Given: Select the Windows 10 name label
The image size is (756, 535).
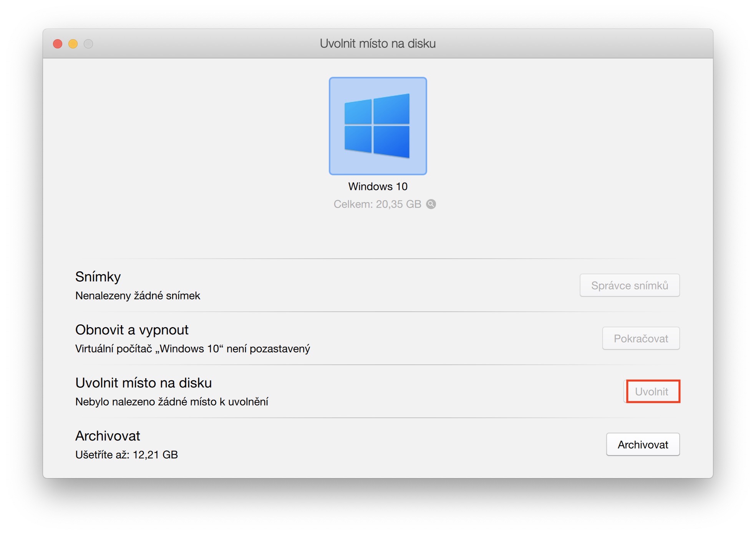Looking at the screenshot, I should point(378,186).
